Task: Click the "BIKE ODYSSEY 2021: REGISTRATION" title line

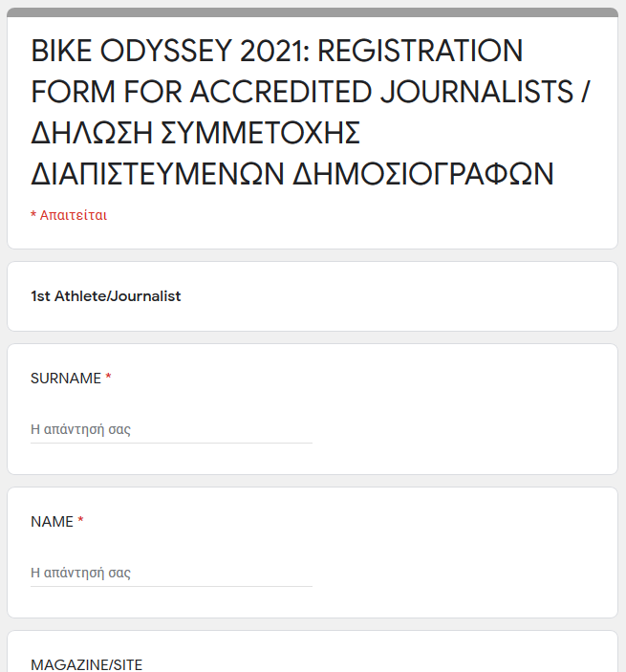Action: tap(277, 51)
